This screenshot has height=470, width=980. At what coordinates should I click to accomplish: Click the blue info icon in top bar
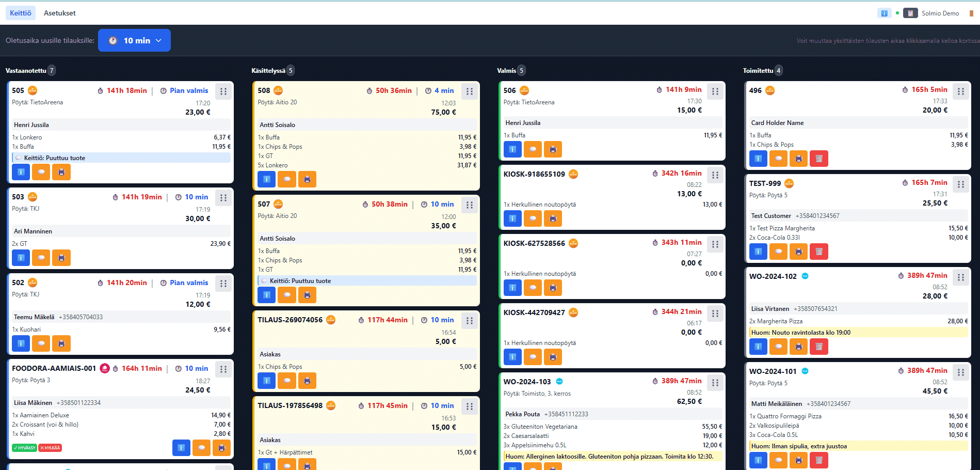(884, 13)
